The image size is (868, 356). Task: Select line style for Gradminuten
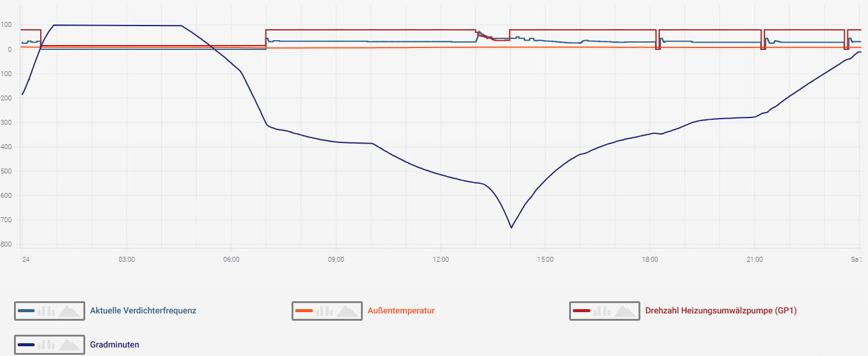click(26, 344)
